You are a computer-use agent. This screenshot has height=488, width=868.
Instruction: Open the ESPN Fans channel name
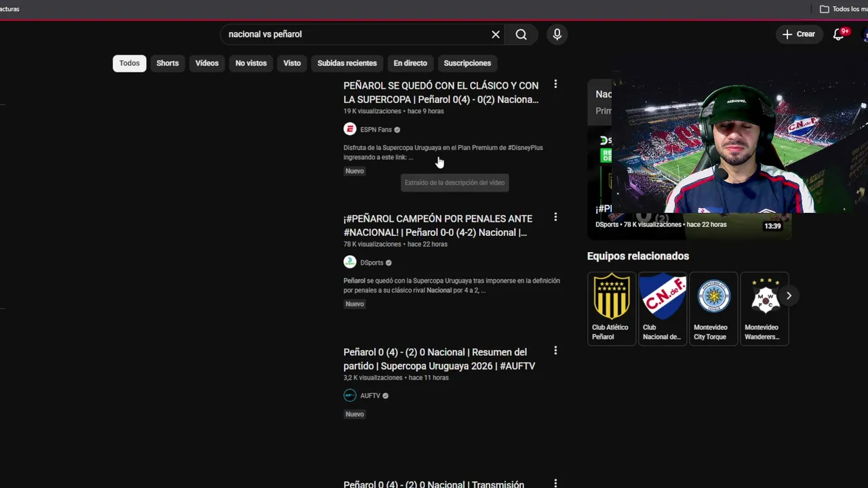(376, 129)
